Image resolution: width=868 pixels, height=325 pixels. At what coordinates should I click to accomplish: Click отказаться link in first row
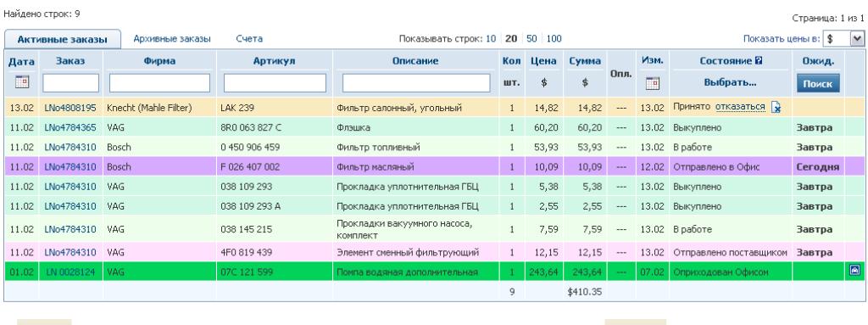pyautogui.click(x=740, y=107)
